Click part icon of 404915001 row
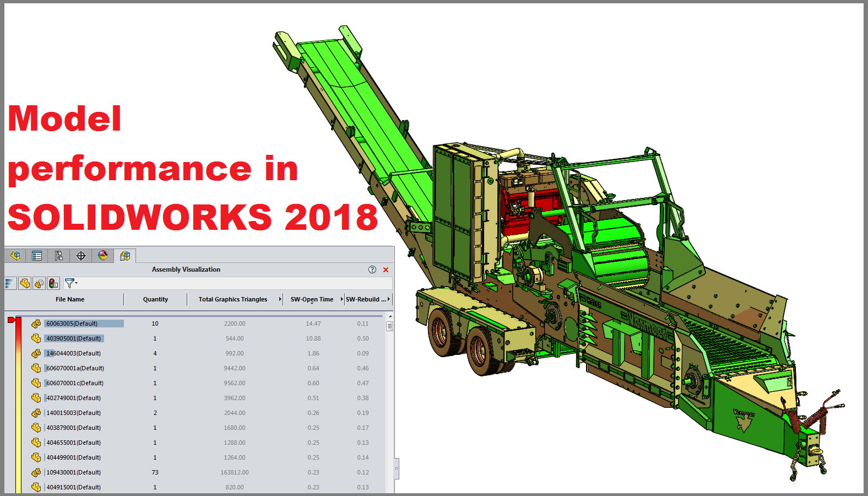868x496 pixels. (x=36, y=487)
